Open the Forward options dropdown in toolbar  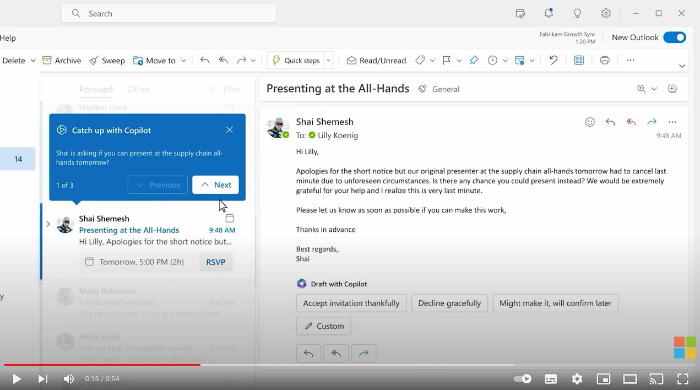(x=253, y=61)
